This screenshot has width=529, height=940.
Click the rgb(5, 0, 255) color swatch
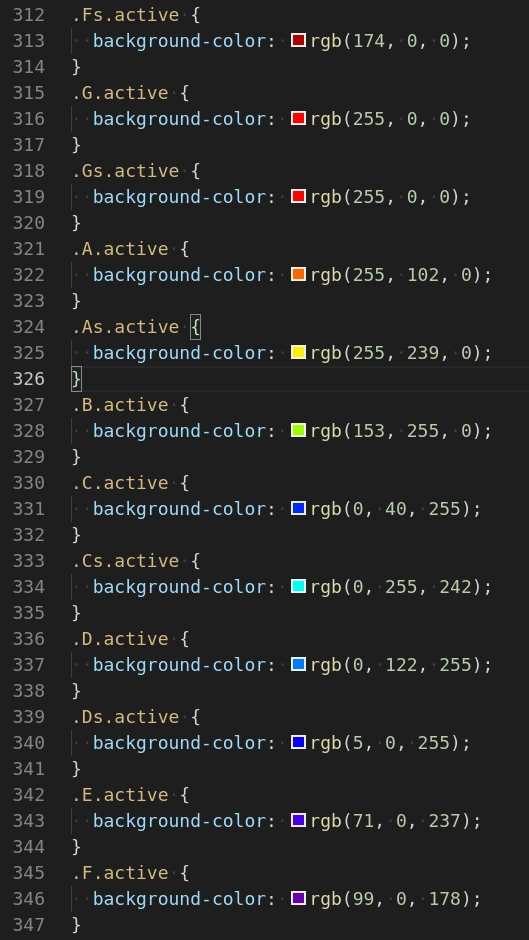(x=298, y=742)
